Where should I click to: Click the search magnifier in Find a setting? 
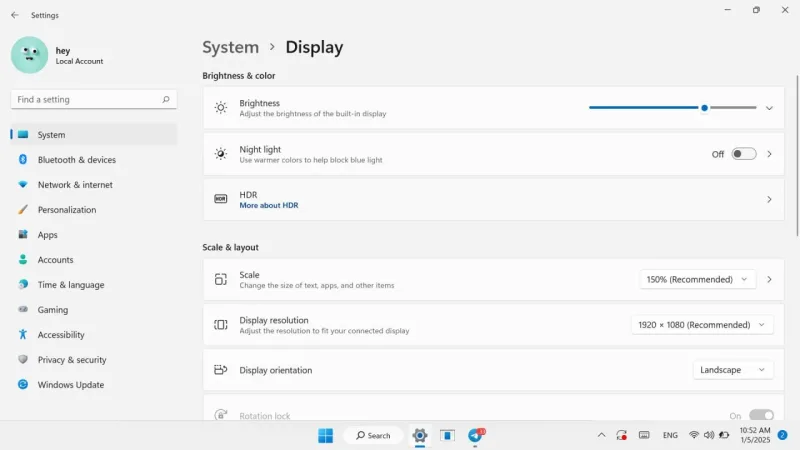(166, 99)
